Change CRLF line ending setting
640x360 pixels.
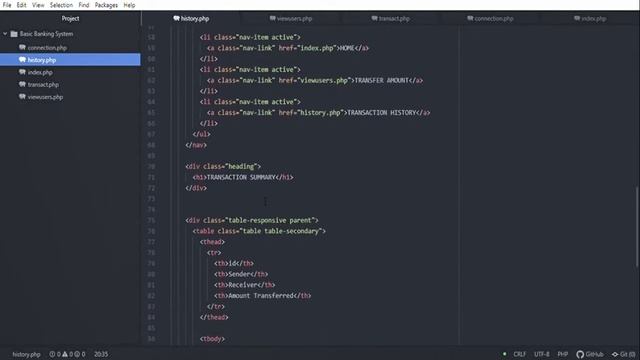point(520,354)
